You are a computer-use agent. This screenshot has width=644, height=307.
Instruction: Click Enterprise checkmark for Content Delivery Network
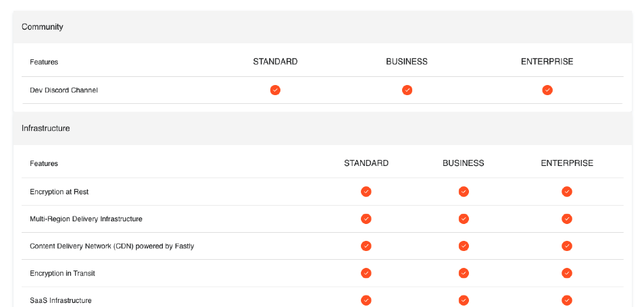pos(567,246)
